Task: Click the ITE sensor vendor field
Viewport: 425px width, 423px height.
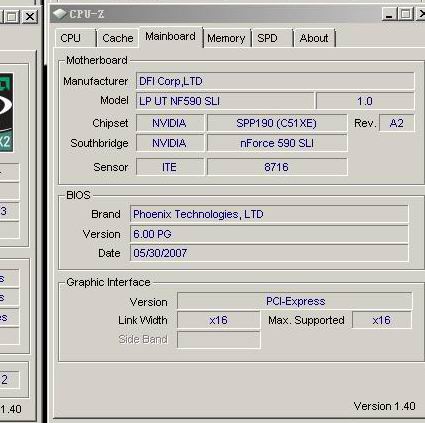Action: (170, 166)
